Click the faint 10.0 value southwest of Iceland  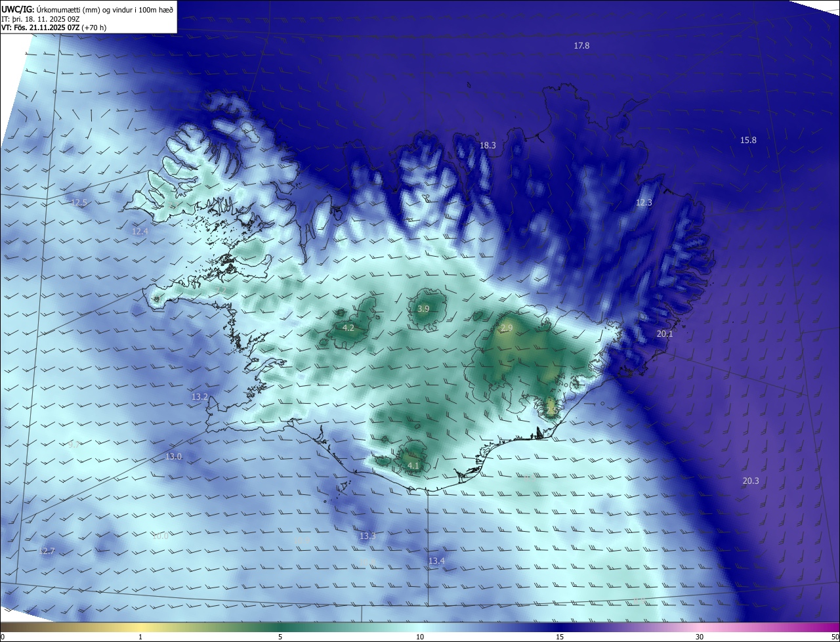click(160, 536)
